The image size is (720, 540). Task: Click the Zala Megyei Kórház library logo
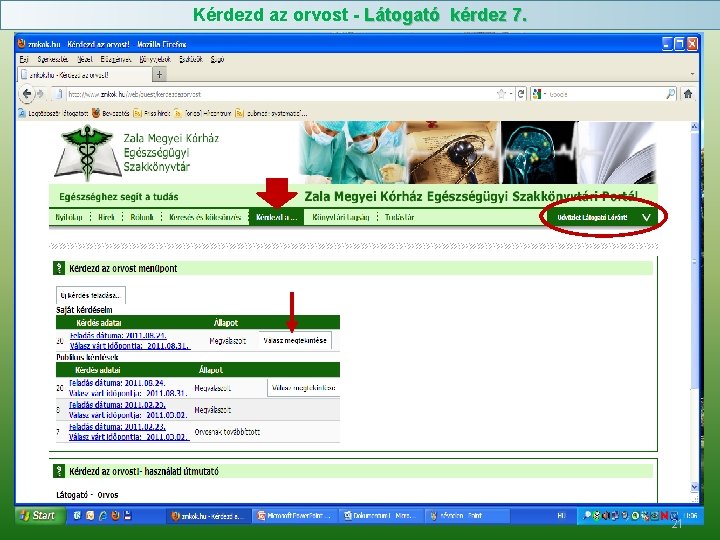tap(88, 152)
